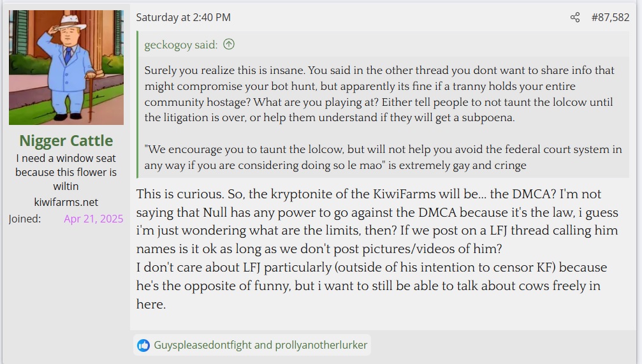The width and height of the screenshot is (642, 364).
Task: Click the reply sentence starting "I don't care"
Action: coord(371,268)
